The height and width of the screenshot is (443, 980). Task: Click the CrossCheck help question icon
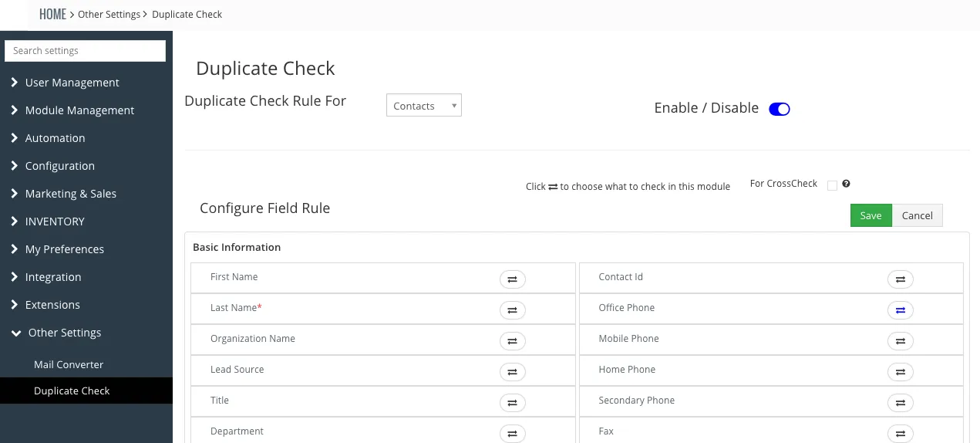point(846,184)
